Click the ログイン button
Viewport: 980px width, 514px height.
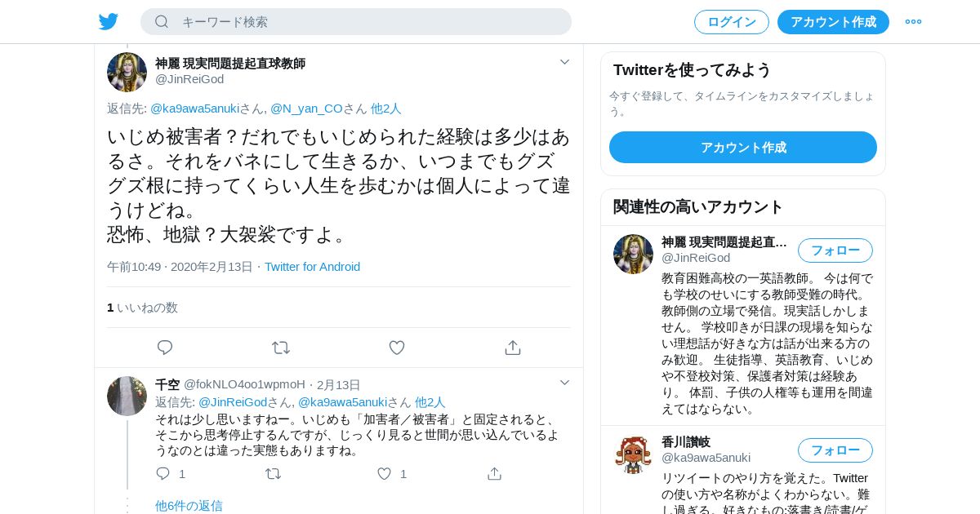click(x=732, y=22)
